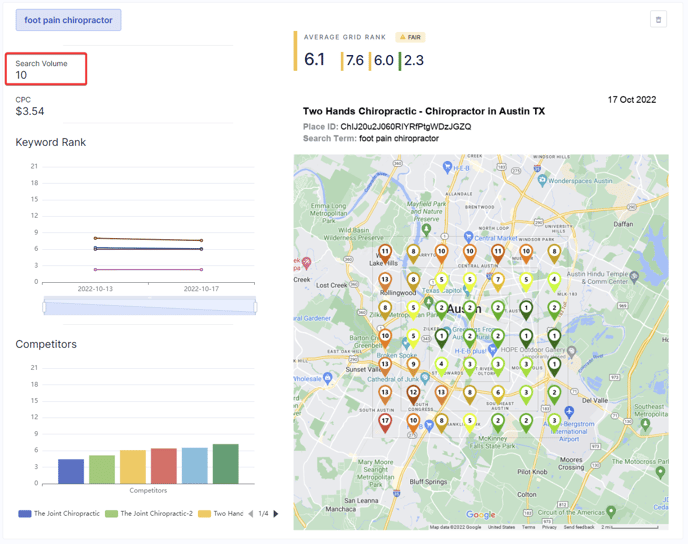Screen dimensions: 688x544
Task: Select the foot pain chiropractor keyword tag
Action: 68,20
